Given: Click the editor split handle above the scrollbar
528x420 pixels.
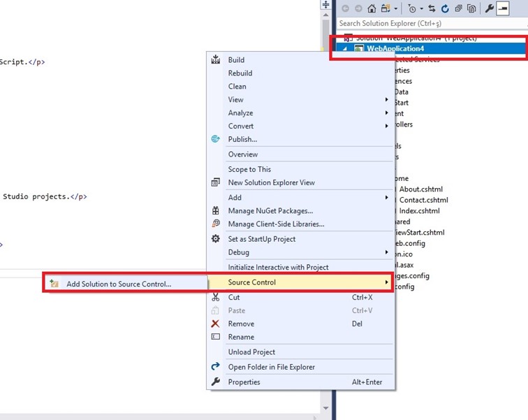Looking at the screenshot, I should [325, 4].
